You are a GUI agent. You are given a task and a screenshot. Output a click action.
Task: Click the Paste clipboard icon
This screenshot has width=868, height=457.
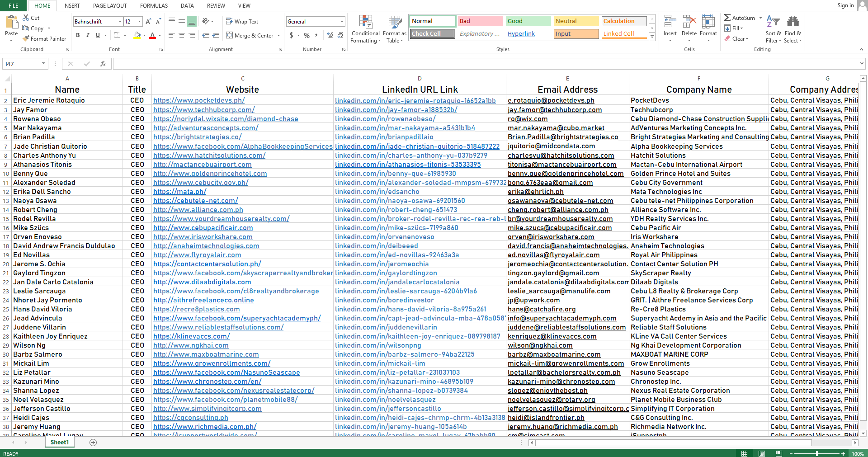11,22
